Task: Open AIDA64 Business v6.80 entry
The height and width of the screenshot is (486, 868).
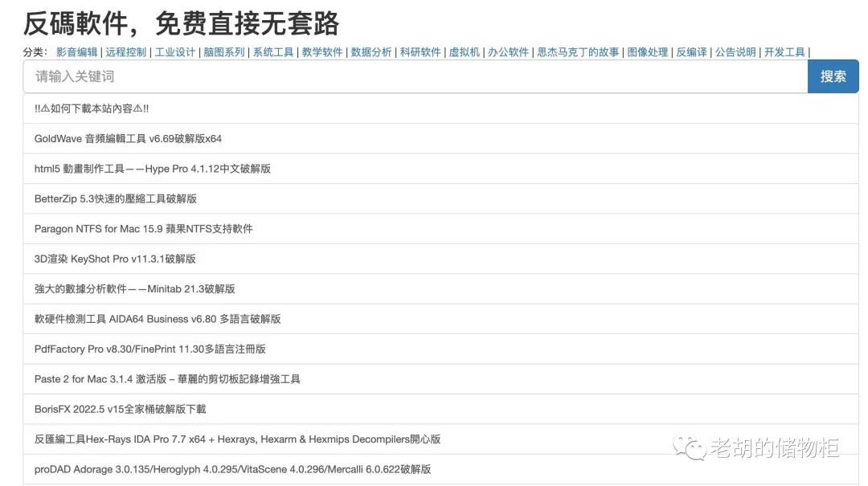Action: pos(440,319)
